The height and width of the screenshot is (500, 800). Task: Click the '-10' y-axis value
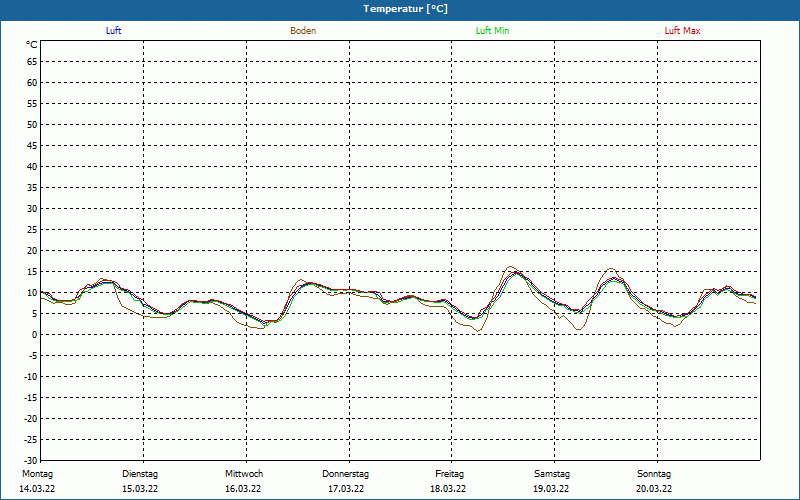click(x=30, y=377)
